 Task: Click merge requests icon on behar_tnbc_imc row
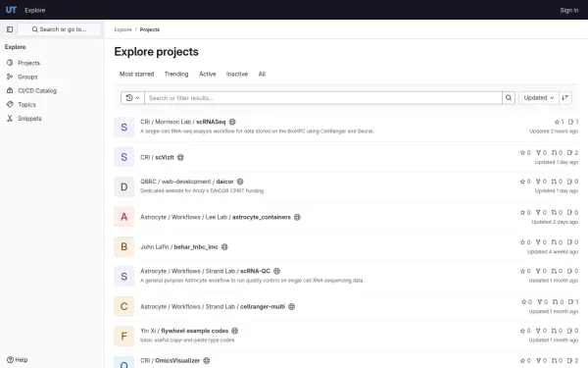pyautogui.click(x=554, y=242)
